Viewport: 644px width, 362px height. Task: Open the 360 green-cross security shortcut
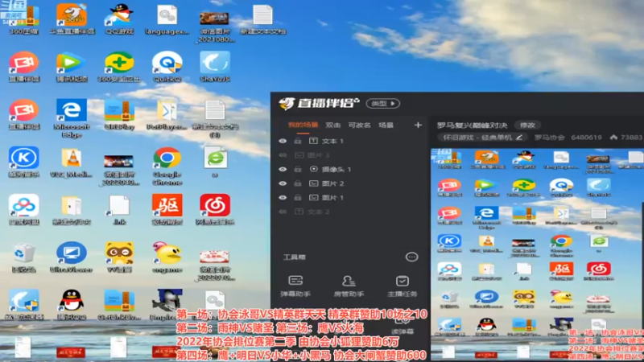119,67
